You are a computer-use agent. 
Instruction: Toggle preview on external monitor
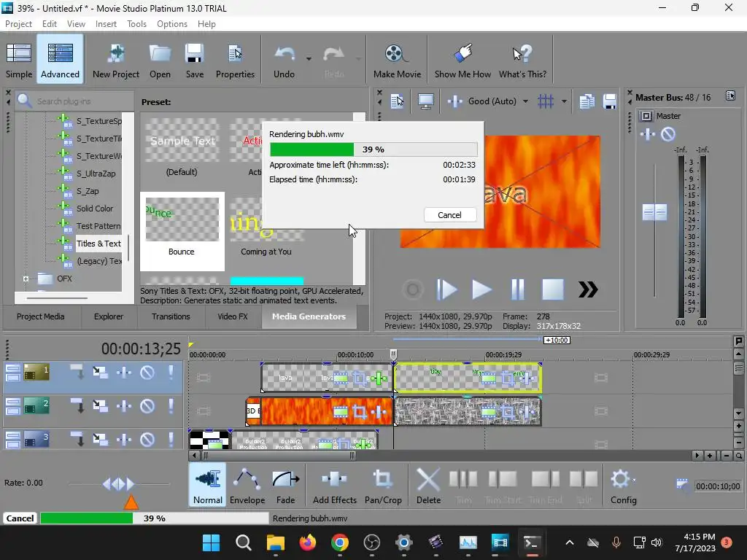(425, 101)
